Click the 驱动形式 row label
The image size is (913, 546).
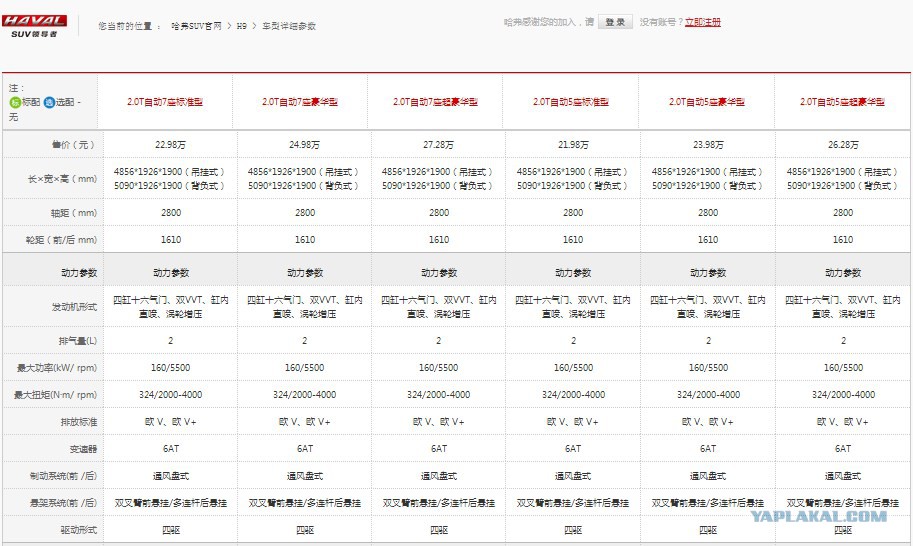point(79,530)
